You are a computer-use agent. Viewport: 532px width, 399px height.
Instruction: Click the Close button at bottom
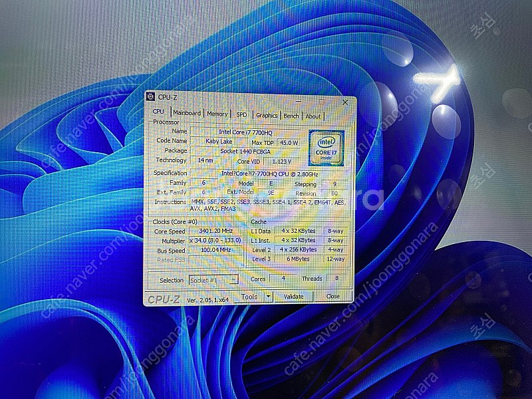333,296
